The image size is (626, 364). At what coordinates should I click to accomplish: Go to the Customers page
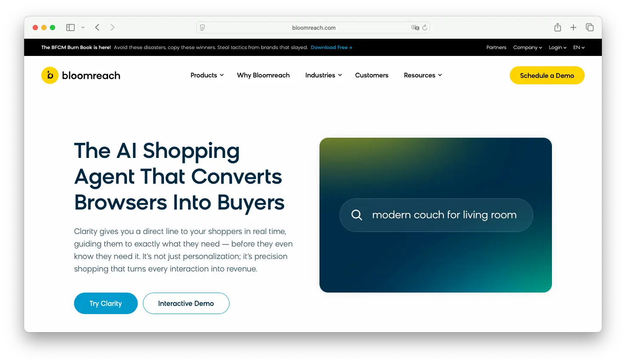tap(372, 75)
